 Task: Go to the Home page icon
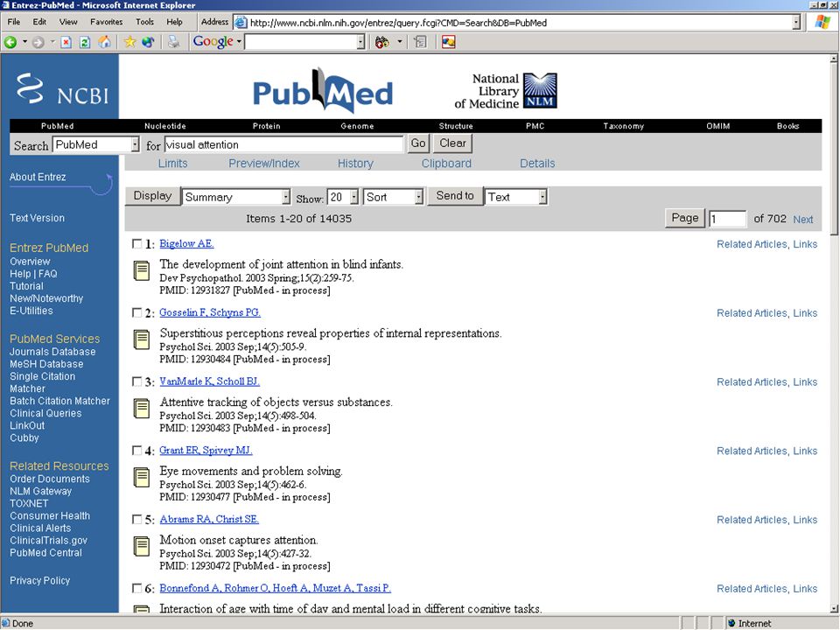coord(104,42)
